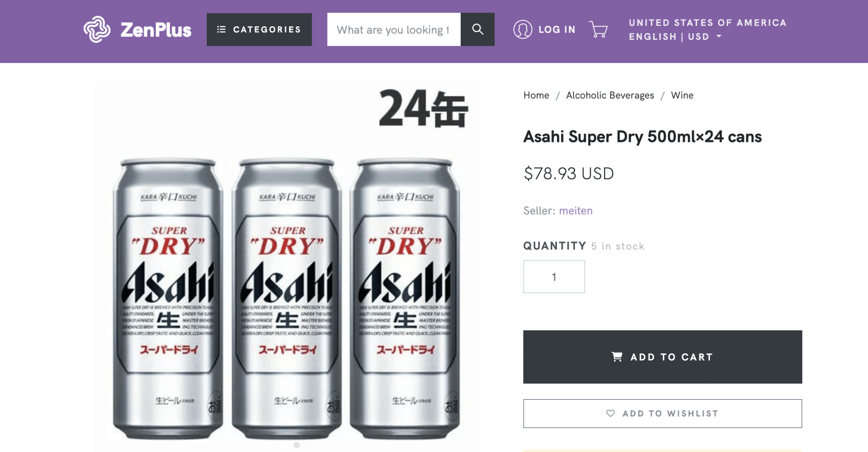Click the hamburger lines next to CATEGORIES
The height and width of the screenshot is (452, 868).
(222, 29)
